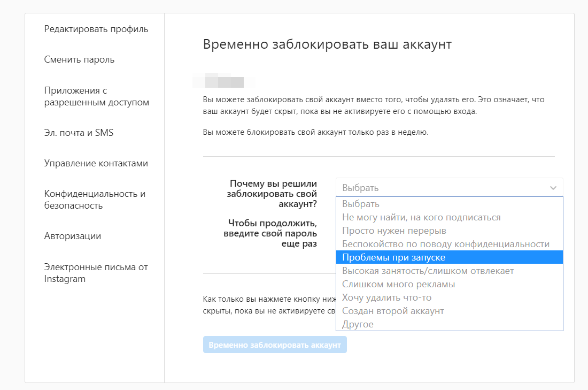Choose Создан второй аккаунт reason
This screenshot has height=390, width=588.
pos(393,311)
